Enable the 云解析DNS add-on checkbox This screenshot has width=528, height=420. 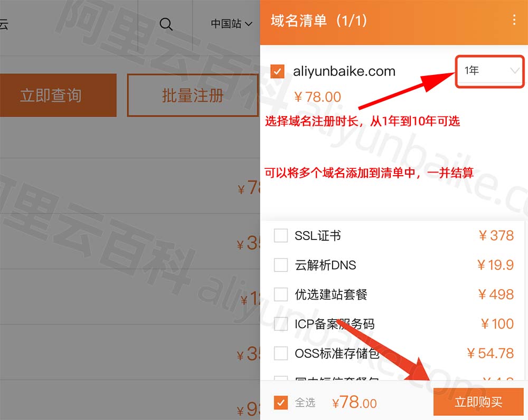click(x=280, y=265)
